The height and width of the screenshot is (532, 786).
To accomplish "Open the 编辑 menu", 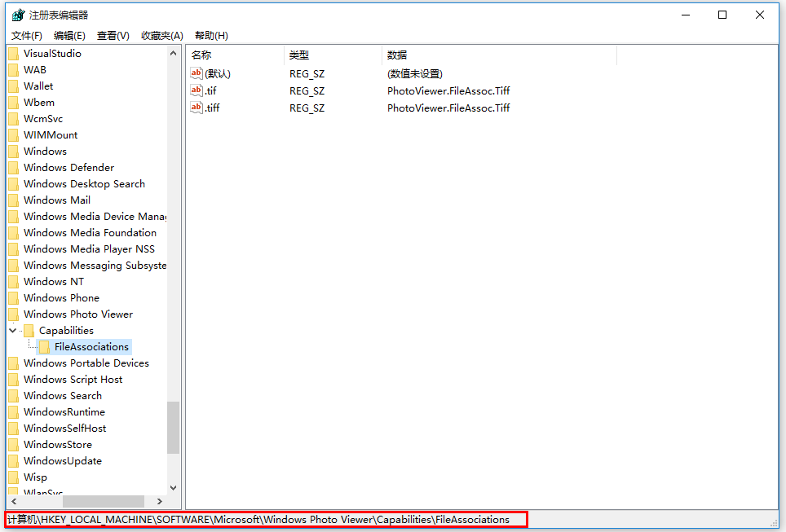I will coord(69,35).
